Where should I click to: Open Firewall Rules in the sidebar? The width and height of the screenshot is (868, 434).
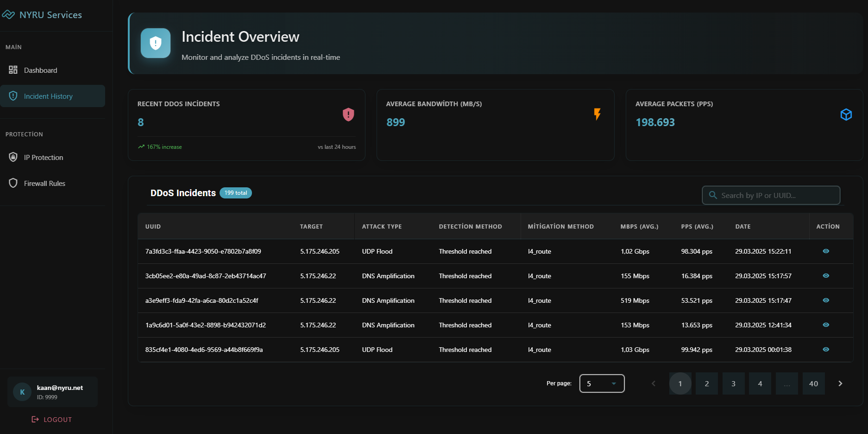coord(44,183)
